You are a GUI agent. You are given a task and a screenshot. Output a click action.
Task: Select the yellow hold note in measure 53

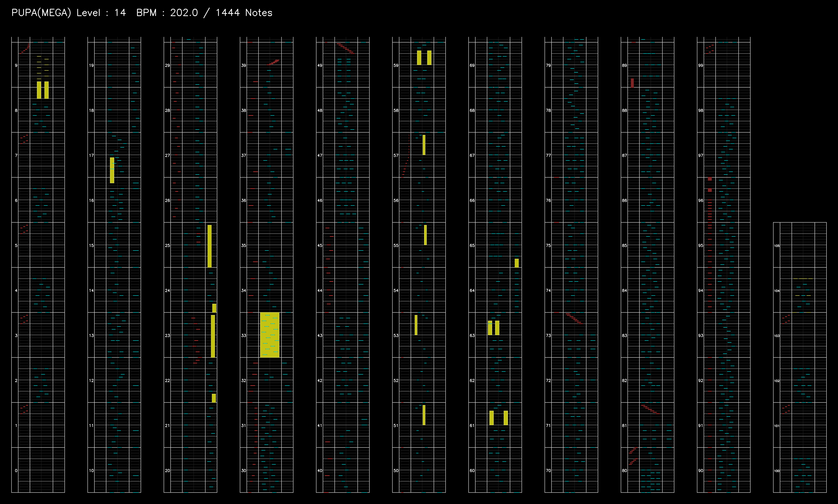click(416, 325)
